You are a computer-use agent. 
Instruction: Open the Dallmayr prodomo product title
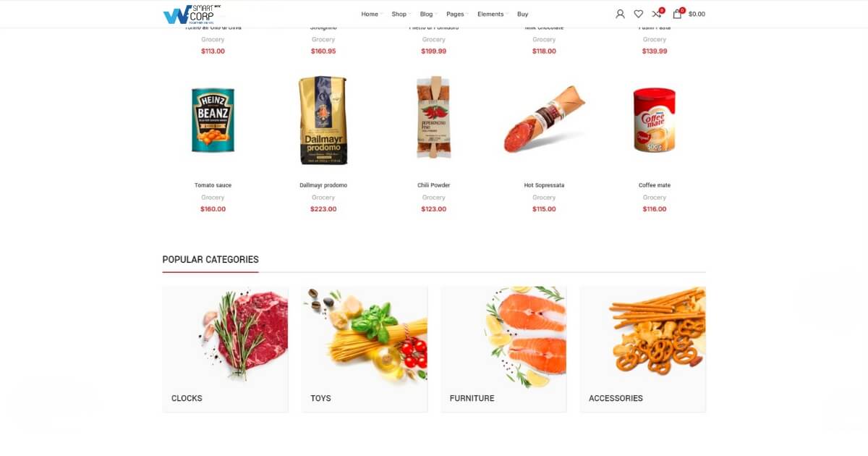323,185
